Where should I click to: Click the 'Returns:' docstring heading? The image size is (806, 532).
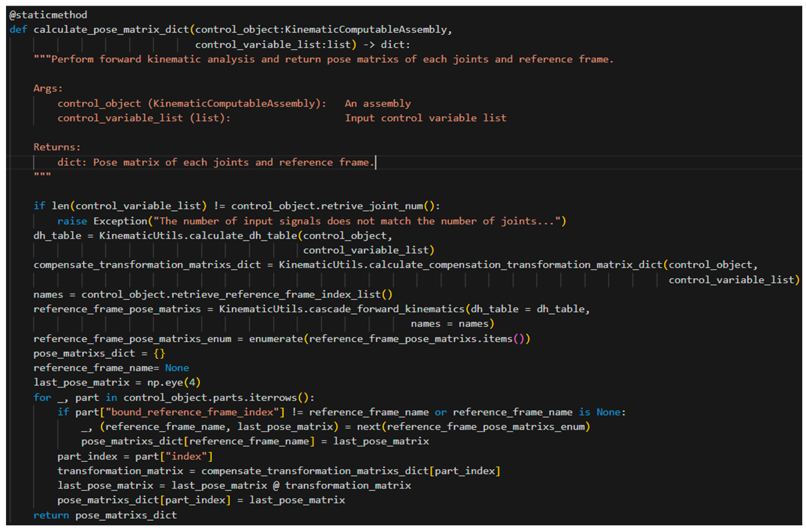pyautogui.click(x=57, y=147)
